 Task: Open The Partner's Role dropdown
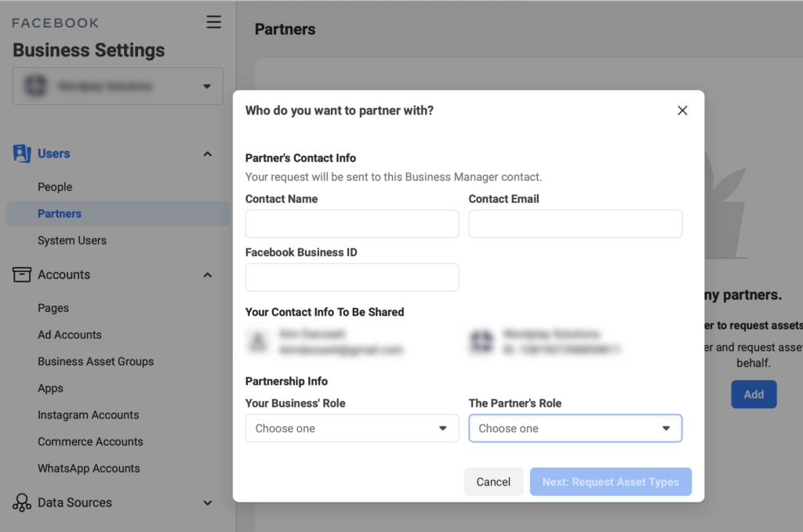coord(575,428)
